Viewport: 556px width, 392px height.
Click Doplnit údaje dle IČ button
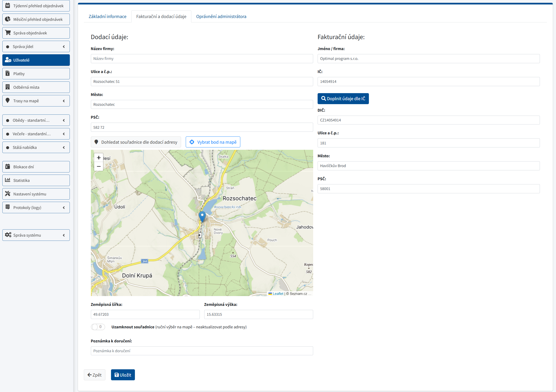point(343,99)
